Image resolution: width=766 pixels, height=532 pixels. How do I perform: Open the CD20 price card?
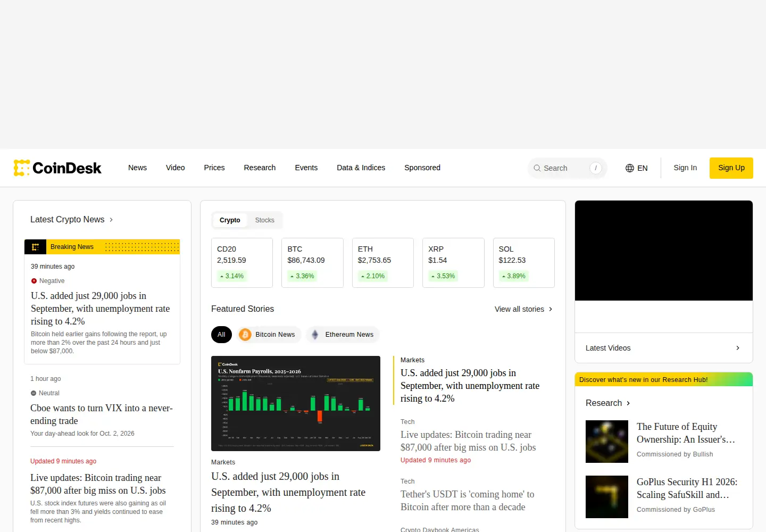coord(242,263)
